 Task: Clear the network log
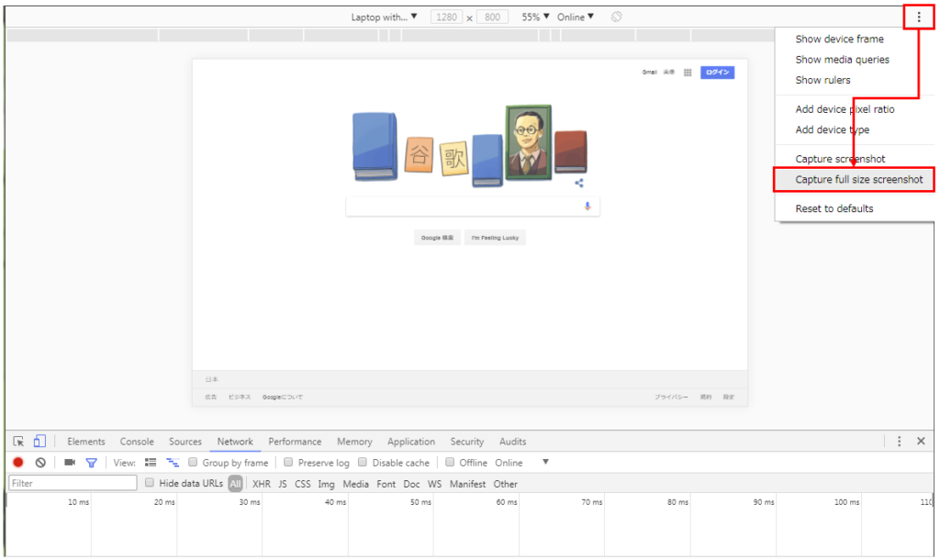tap(40, 463)
